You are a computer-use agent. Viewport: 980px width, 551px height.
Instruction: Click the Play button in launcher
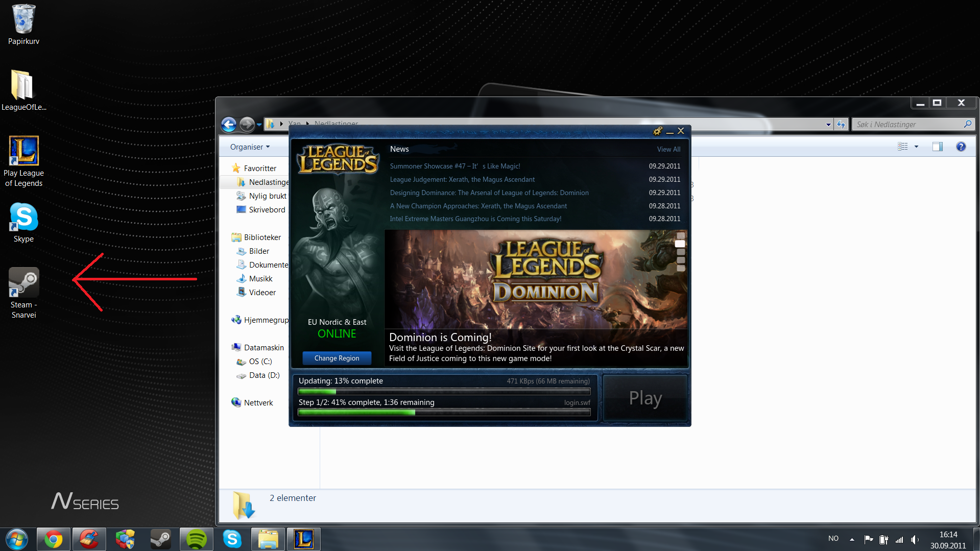[x=646, y=398]
